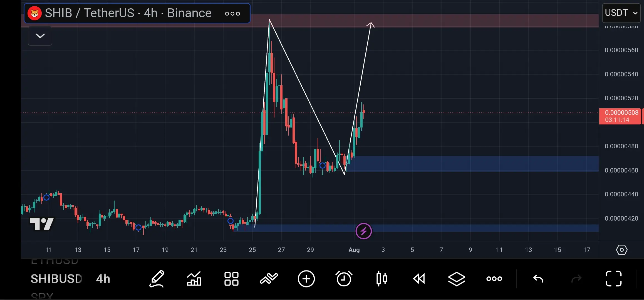The image size is (644, 300).
Task: Open the bottom toolbar three-dot menu
Action: pyautogui.click(x=494, y=279)
